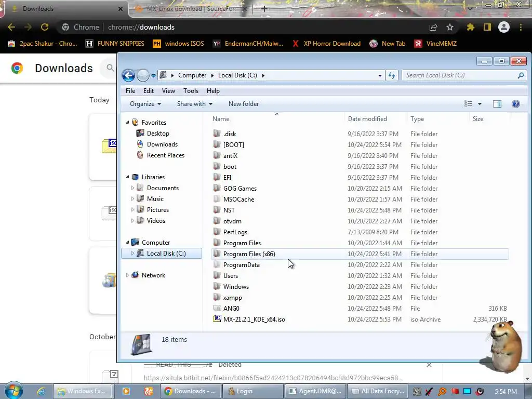Open the Organize dropdown
532x399 pixels.
(x=145, y=104)
